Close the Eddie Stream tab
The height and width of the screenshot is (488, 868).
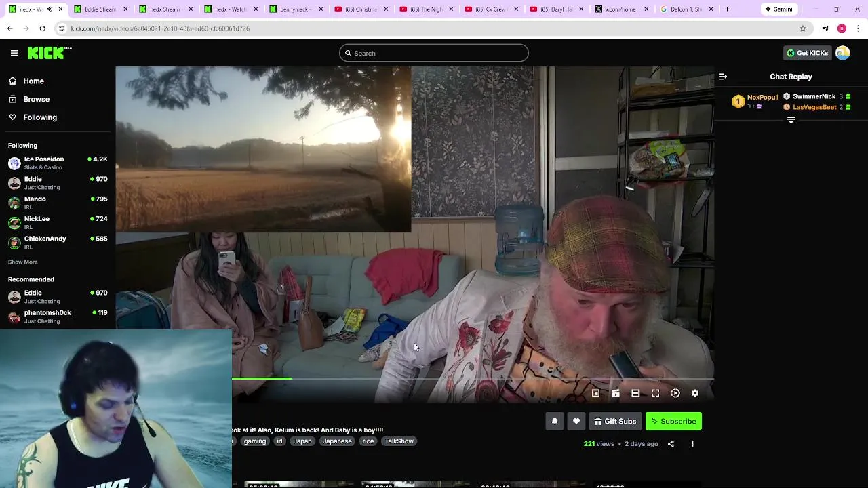coord(126,9)
